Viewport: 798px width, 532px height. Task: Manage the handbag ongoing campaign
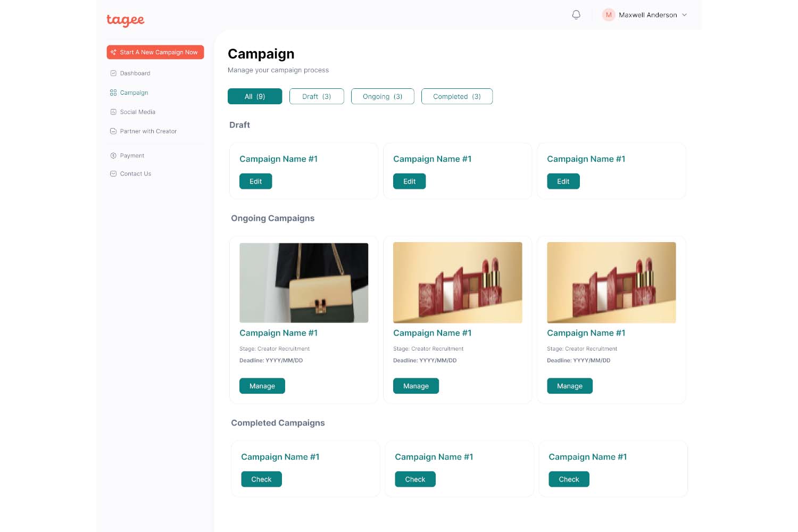tap(262, 386)
